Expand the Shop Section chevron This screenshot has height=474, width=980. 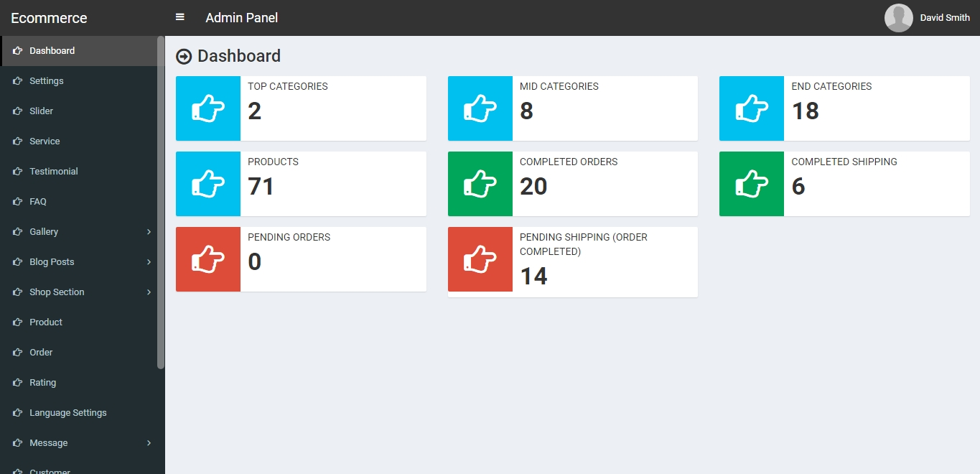click(149, 292)
